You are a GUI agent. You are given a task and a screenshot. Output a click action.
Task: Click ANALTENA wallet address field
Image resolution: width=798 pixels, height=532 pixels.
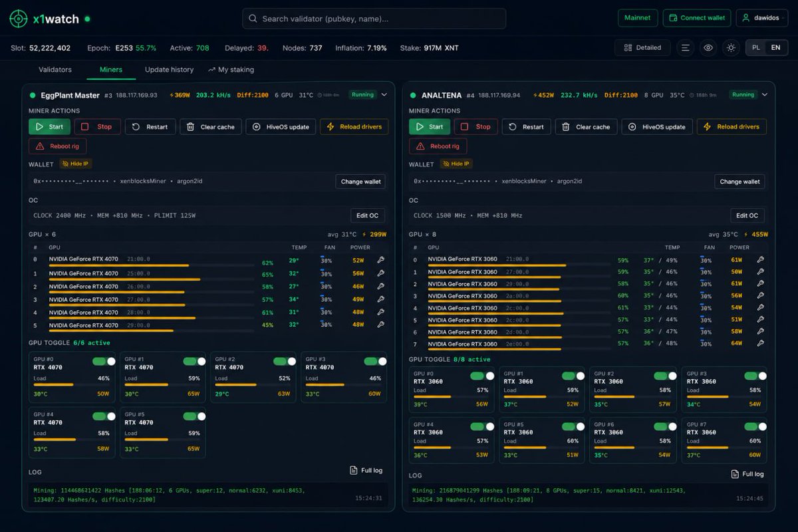561,182
